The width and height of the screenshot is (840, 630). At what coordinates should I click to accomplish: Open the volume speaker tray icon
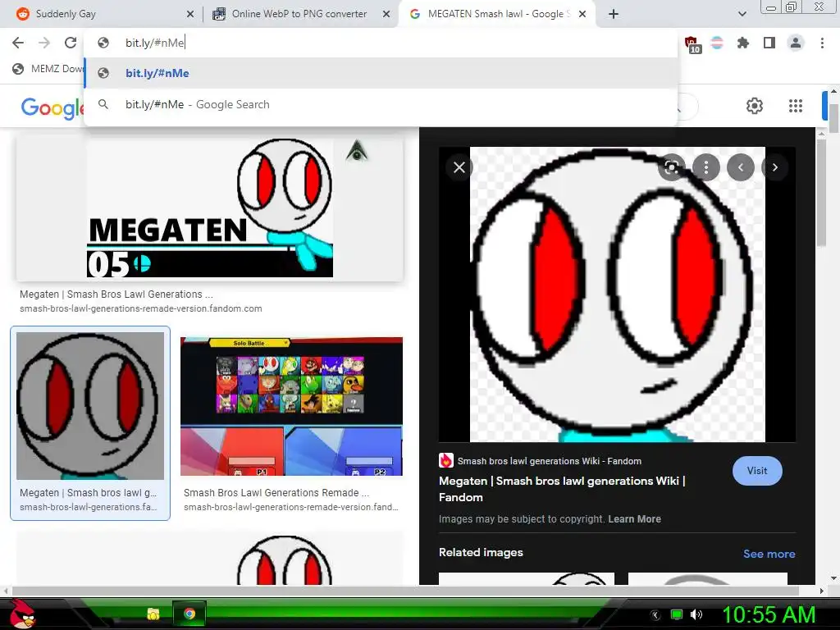click(696, 614)
